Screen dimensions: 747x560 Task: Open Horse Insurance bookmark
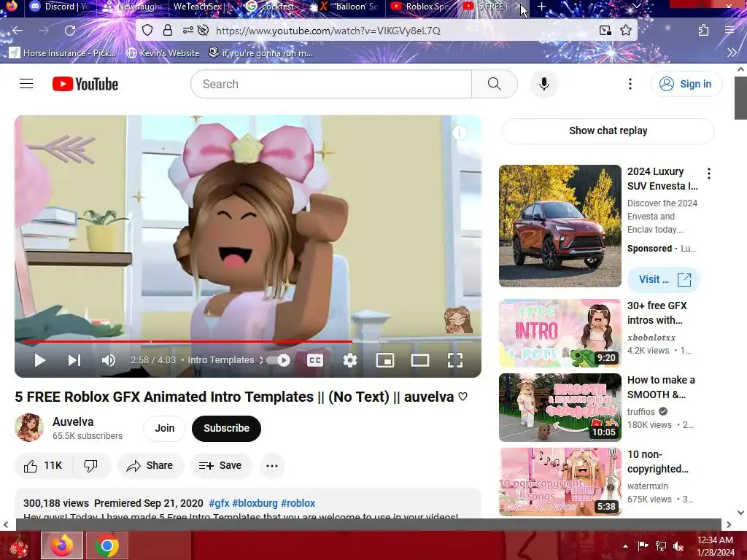click(x=63, y=52)
